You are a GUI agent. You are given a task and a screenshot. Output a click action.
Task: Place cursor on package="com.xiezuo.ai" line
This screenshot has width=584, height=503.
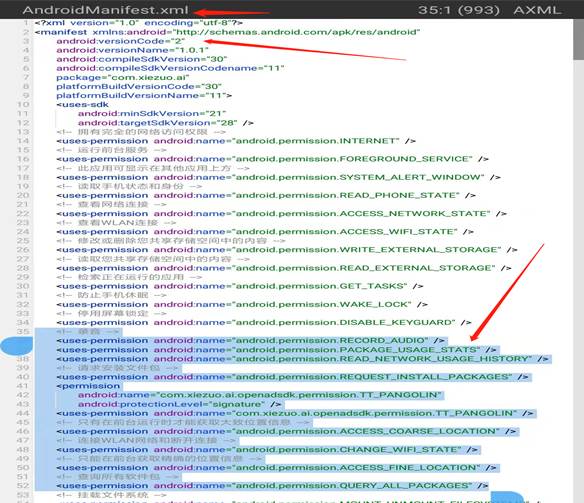pos(123,77)
